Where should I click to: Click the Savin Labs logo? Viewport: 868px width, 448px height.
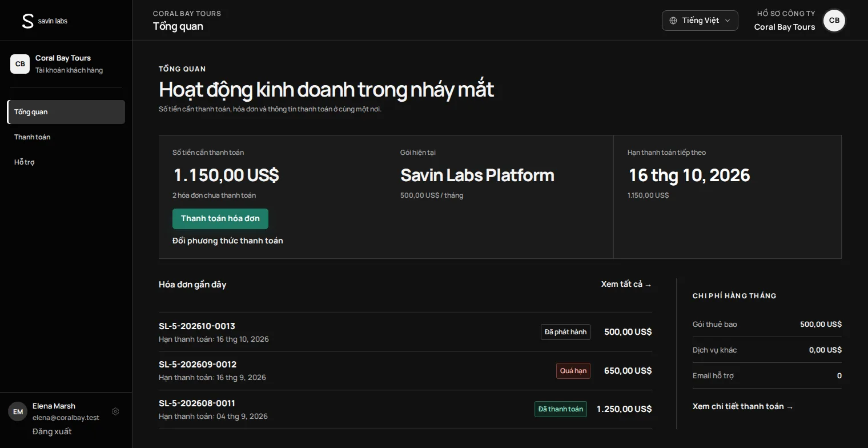tap(45, 21)
